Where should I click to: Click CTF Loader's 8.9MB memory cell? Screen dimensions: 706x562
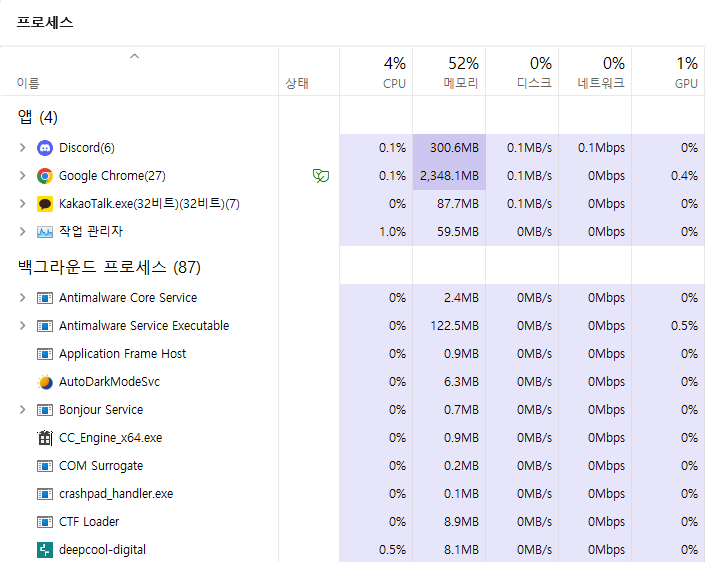pyautogui.click(x=449, y=522)
